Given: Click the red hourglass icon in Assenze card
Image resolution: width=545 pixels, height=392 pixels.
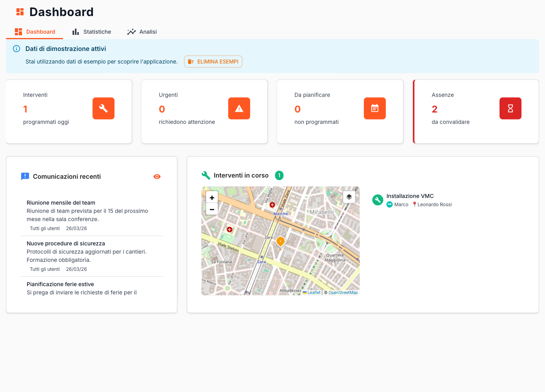Looking at the screenshot, I should tap(510, 109).
